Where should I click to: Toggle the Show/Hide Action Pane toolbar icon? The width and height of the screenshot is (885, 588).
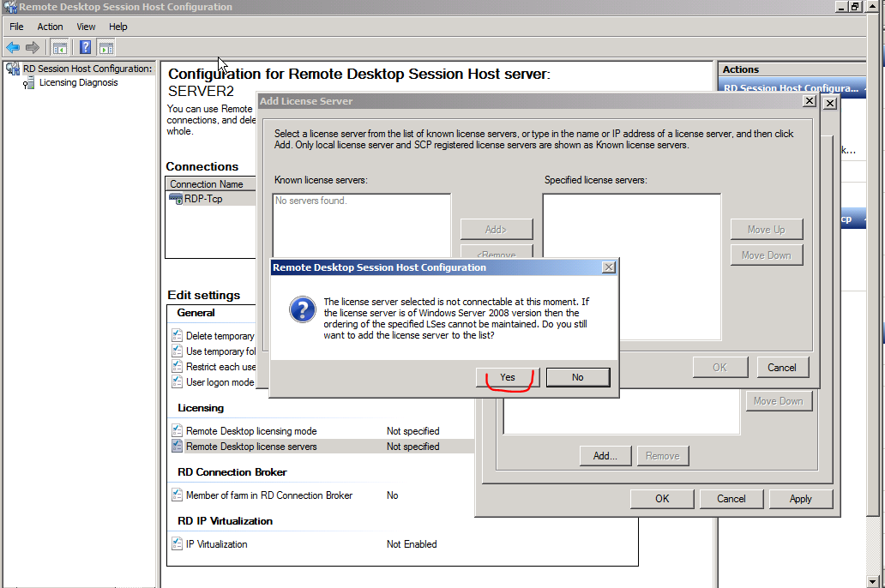tap(105, 47)
